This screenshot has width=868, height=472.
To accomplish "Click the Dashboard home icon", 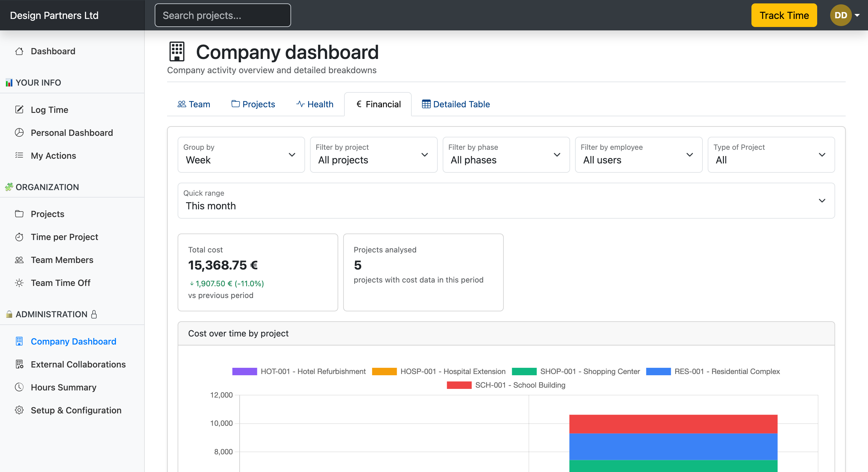I will [x=19, y=51].
